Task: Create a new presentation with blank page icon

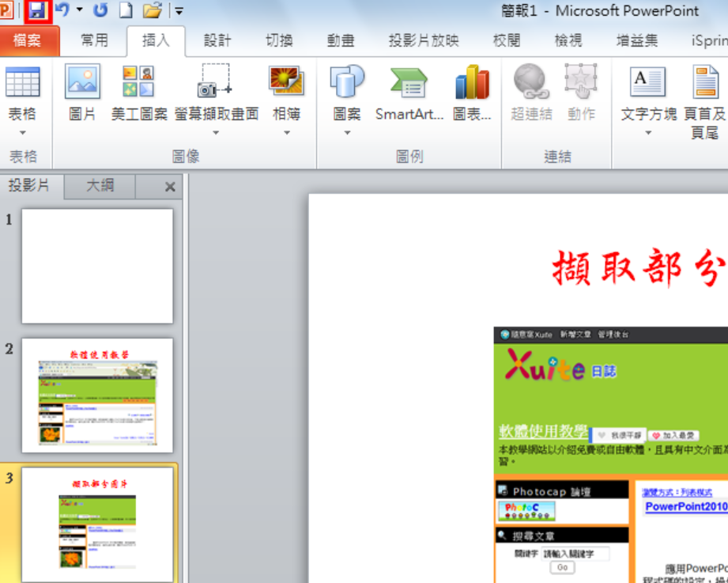Action: coord(126,9)
